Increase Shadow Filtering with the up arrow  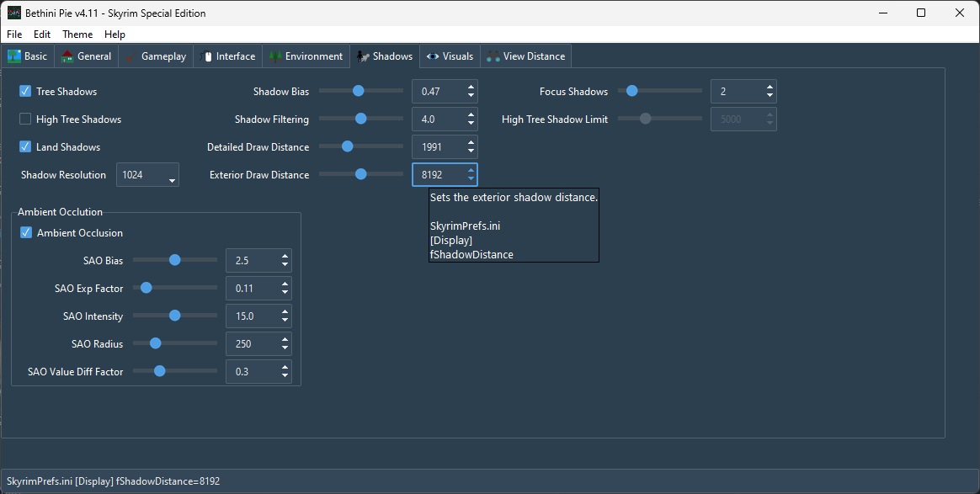471,115
